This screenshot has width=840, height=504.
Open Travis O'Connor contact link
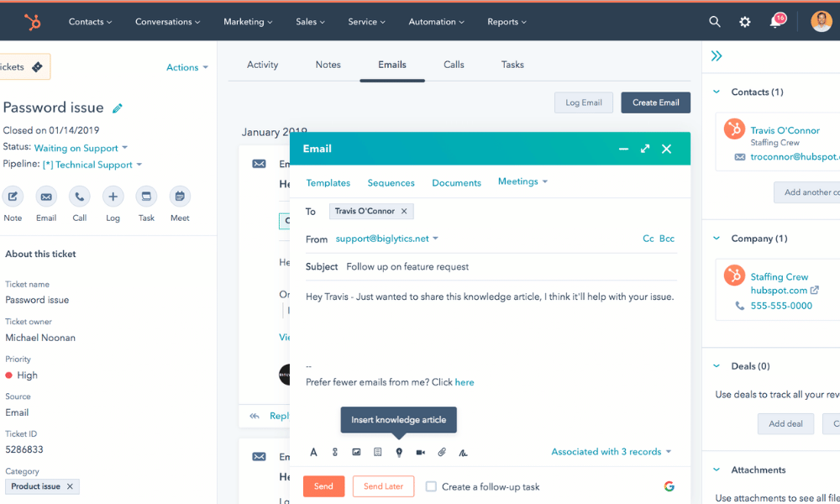coord(785,131)
